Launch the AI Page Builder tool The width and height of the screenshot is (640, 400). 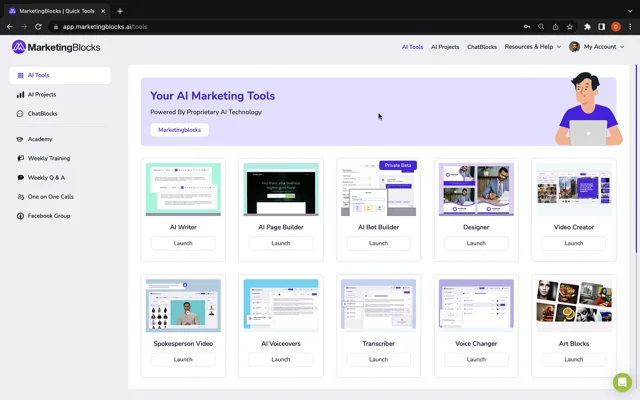(281, 243)
